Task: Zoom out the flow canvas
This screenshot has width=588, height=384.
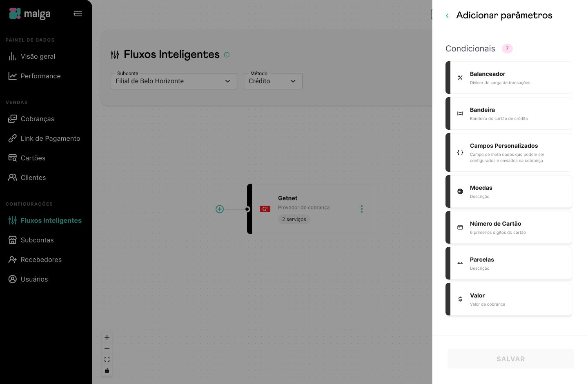Action: click(x=107, y=348)
